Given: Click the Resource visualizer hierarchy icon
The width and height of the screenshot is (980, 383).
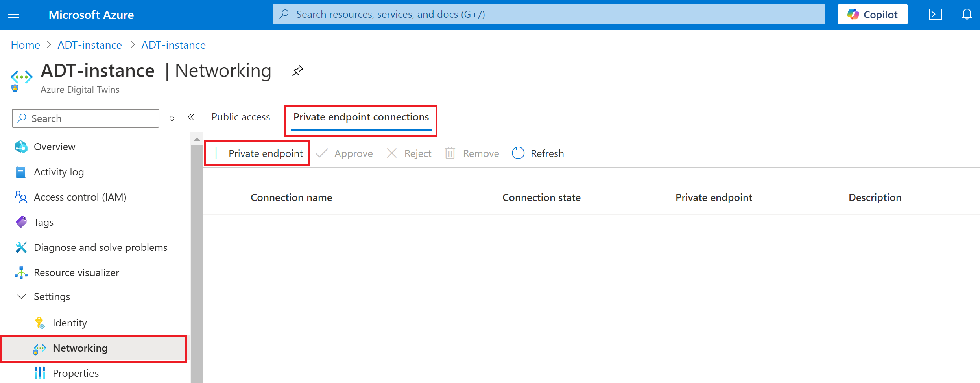Looking at the screenshot, I should click(21, 273).
